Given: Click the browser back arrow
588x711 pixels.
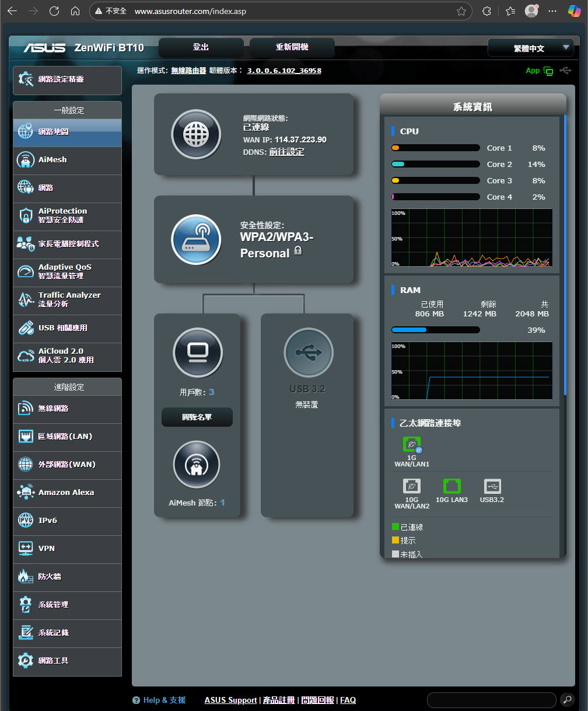Looking at the screenshot, I should click(x=12, y=11).
